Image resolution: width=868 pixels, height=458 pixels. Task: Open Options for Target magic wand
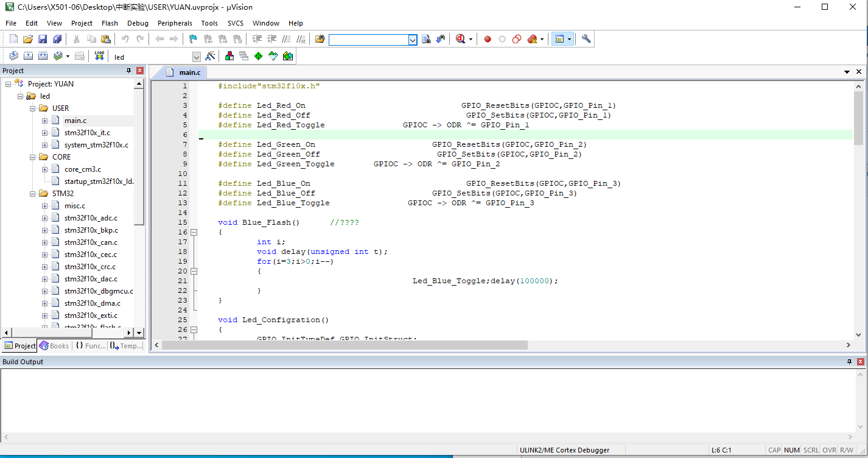210,56
